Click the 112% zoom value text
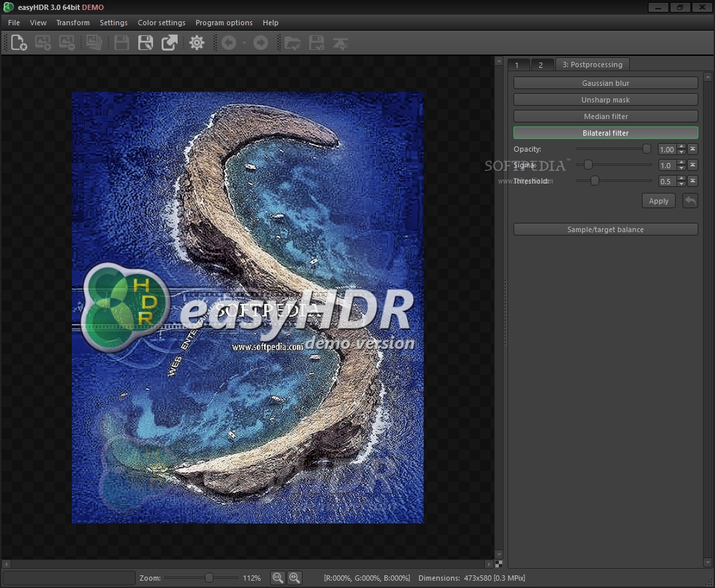This screenshot has height=588, width=715. pyautogui.click(x=251, y=578)
